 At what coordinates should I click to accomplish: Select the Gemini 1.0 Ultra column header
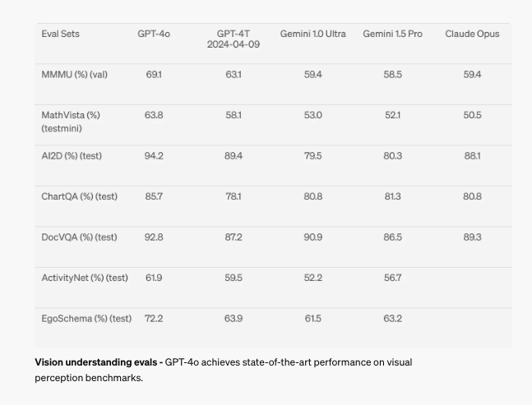pyautogui.click(x=312, y=34)
